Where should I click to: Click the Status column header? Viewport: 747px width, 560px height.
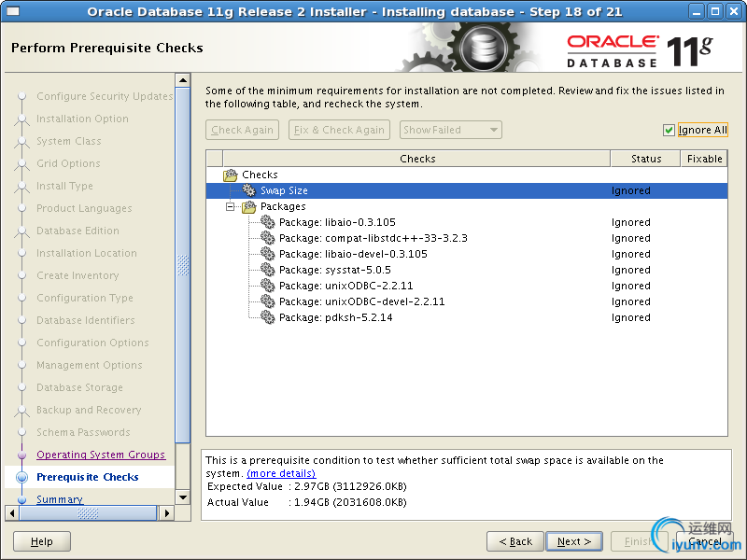645,159
